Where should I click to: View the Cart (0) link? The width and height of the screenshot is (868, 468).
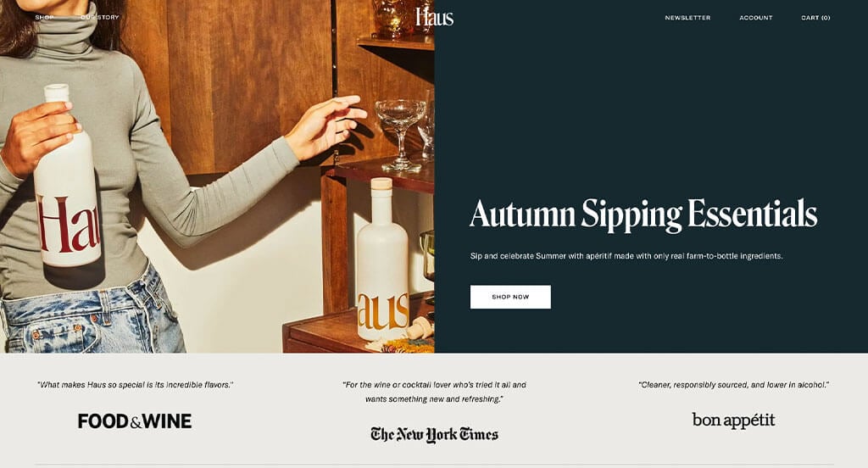tap(815, 18)
